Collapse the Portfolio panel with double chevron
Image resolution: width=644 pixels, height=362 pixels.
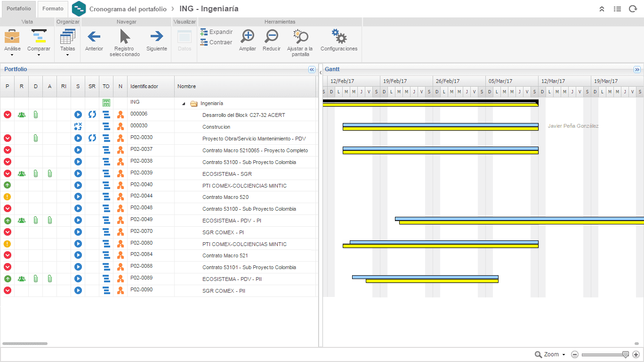pyautogui.click(x=312, y=69)
